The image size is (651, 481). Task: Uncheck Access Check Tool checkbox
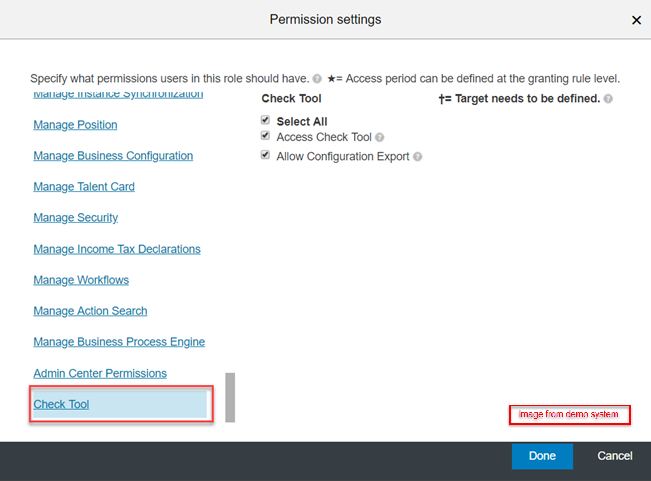tap(265, 136)
